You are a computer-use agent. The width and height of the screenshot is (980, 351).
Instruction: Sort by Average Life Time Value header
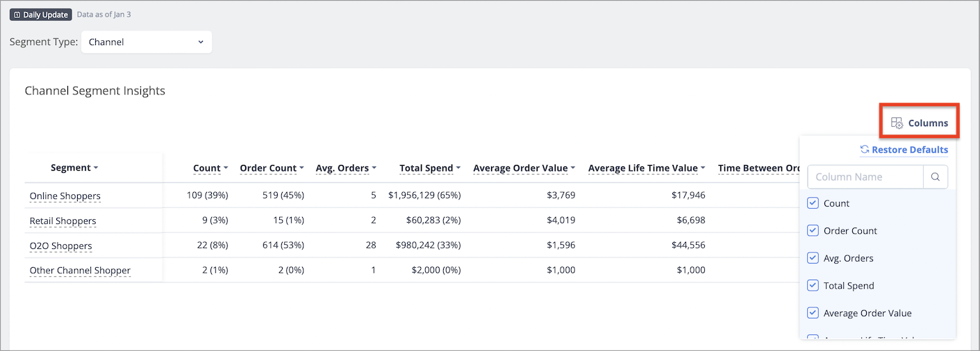[647, 168]
